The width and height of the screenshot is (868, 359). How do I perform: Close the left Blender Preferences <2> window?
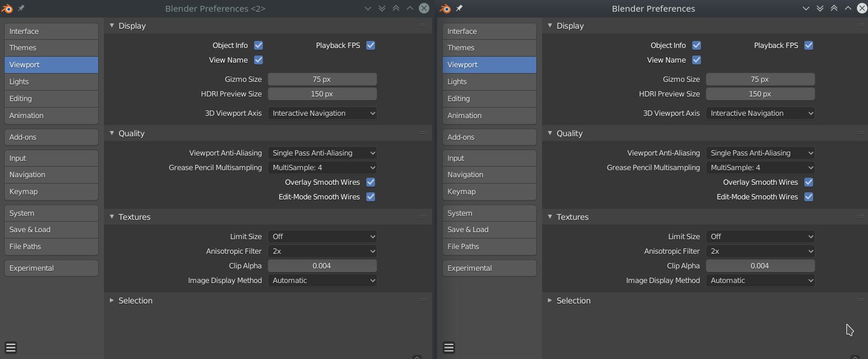[x=424, y=8]
